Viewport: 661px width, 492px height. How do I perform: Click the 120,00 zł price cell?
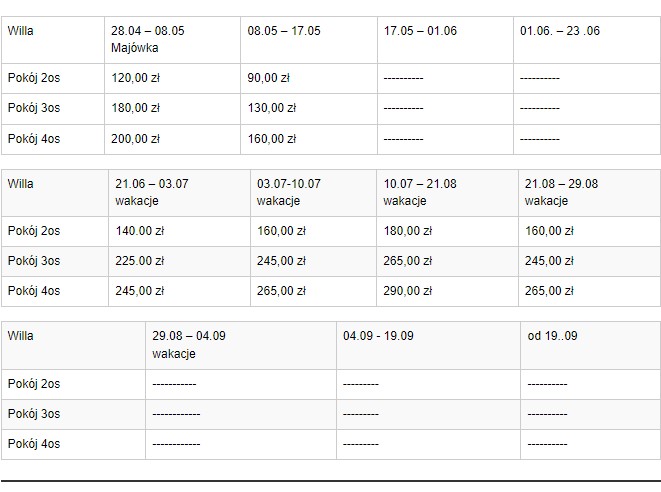(x=136, y=78)
